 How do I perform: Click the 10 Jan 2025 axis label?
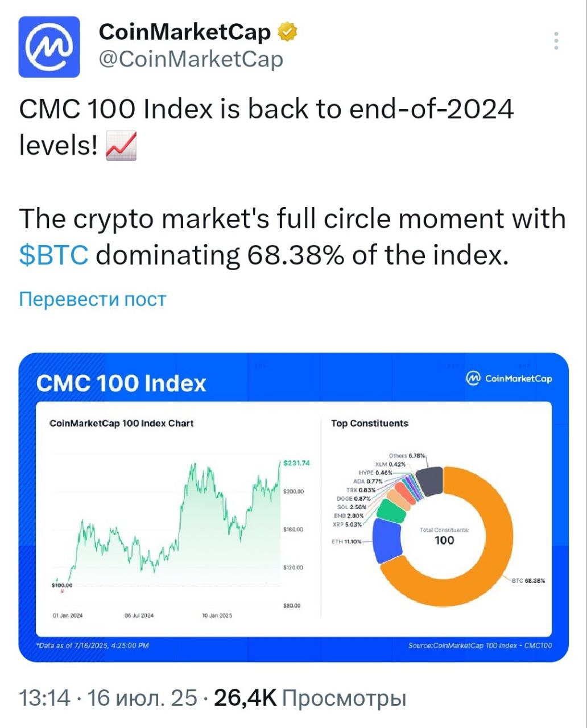pyautogui.click(x=217, y=615)
